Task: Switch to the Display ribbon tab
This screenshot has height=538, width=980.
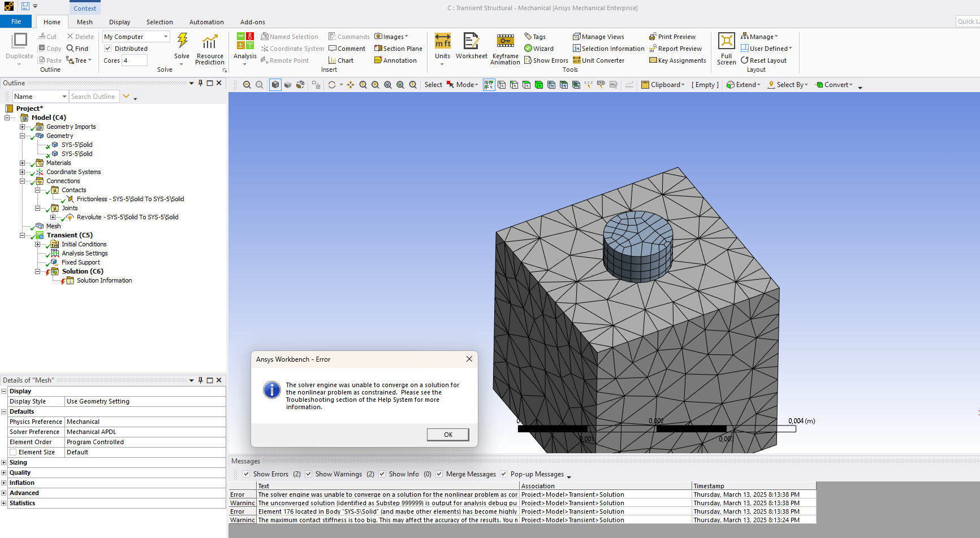Action: tap(119, 22)
